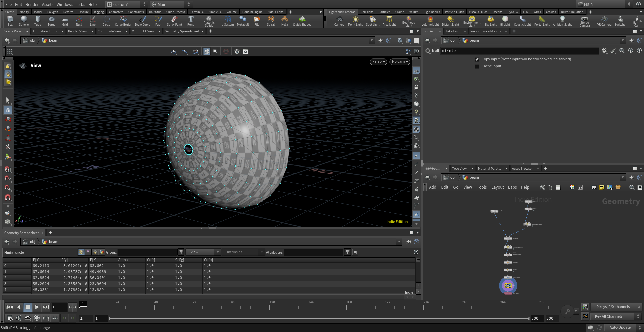The height and width of the screenshot is (332, 644).
Task: Add an L-System from the shelf
Action: tap(228, 21)
